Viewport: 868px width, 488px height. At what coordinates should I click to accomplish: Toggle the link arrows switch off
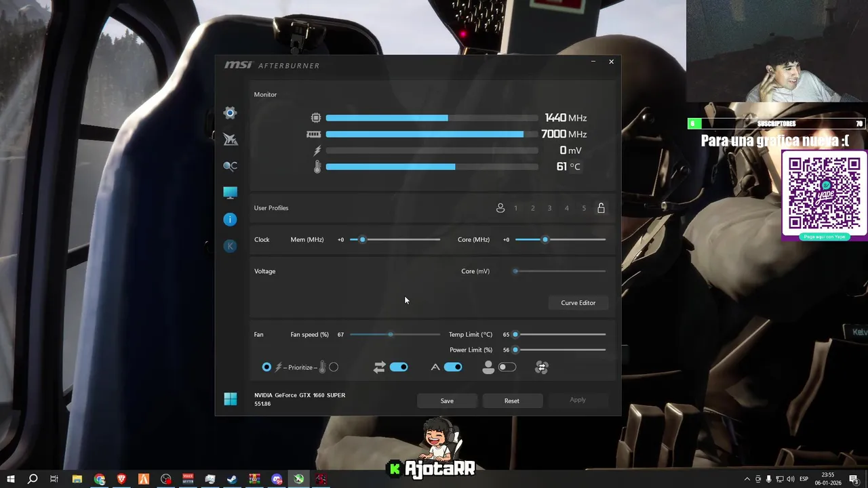click(x=399, y=367)
